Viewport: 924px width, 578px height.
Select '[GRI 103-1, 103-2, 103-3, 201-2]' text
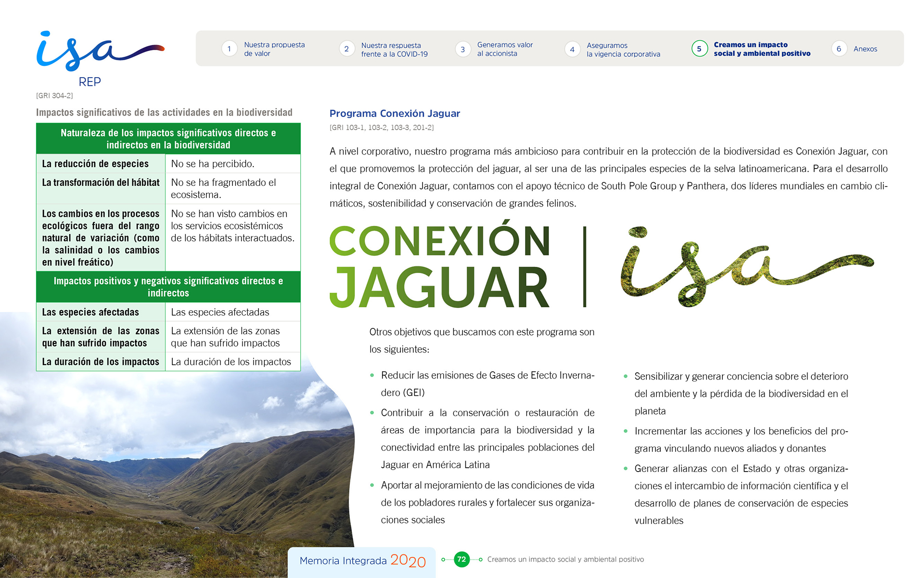[382, 128]
